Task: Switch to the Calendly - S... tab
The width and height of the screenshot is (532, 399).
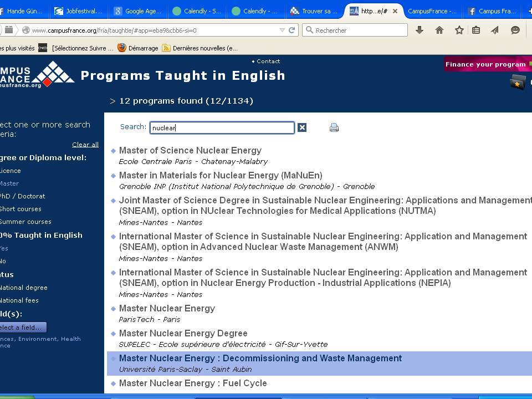Action: tap(197, 11)
